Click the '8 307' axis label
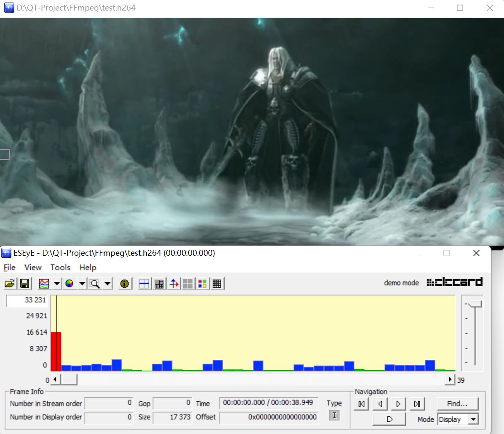The height and width of the screenshot is (434, 504). (x=38, y=349)
